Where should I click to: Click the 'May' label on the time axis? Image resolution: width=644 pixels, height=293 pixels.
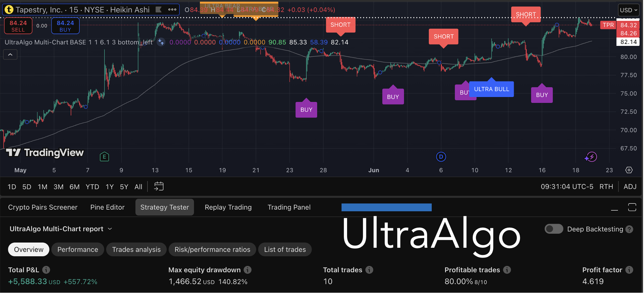pos(21,170)
